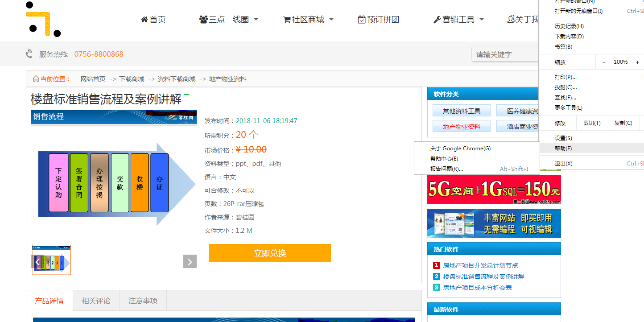The image size is (644, 322).
Task: Click the next arrow in thumbnail gallery
Action: [x=190, y=262]
